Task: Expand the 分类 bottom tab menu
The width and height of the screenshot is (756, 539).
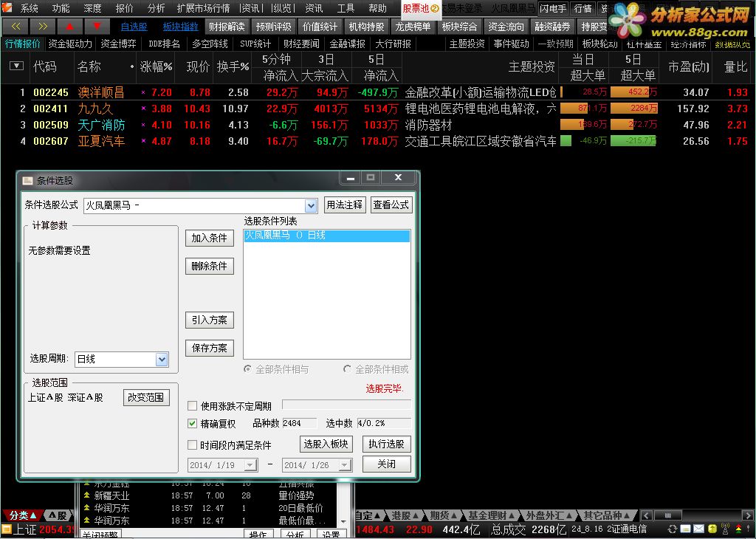Action: pos(24,515)
